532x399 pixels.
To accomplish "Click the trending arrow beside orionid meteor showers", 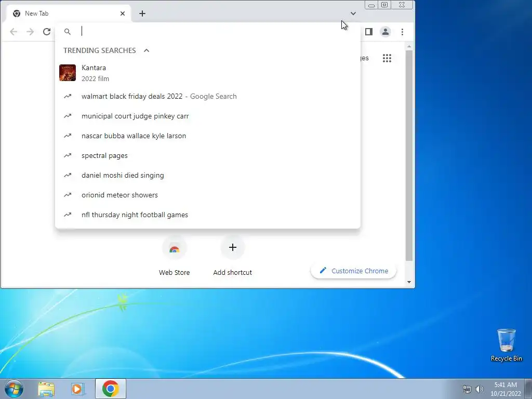I will pos(68,195).
